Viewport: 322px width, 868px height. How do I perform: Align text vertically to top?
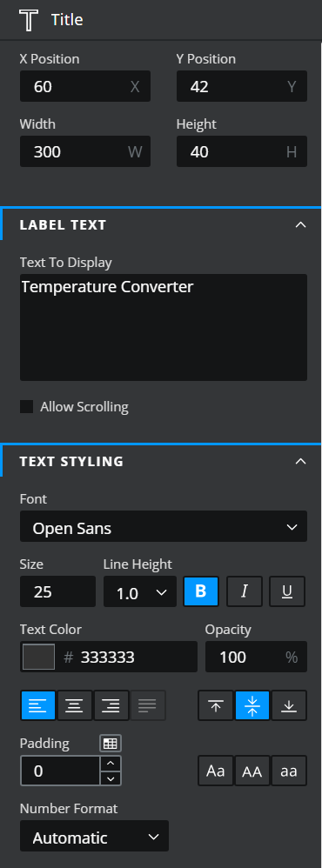click(216, 705)
